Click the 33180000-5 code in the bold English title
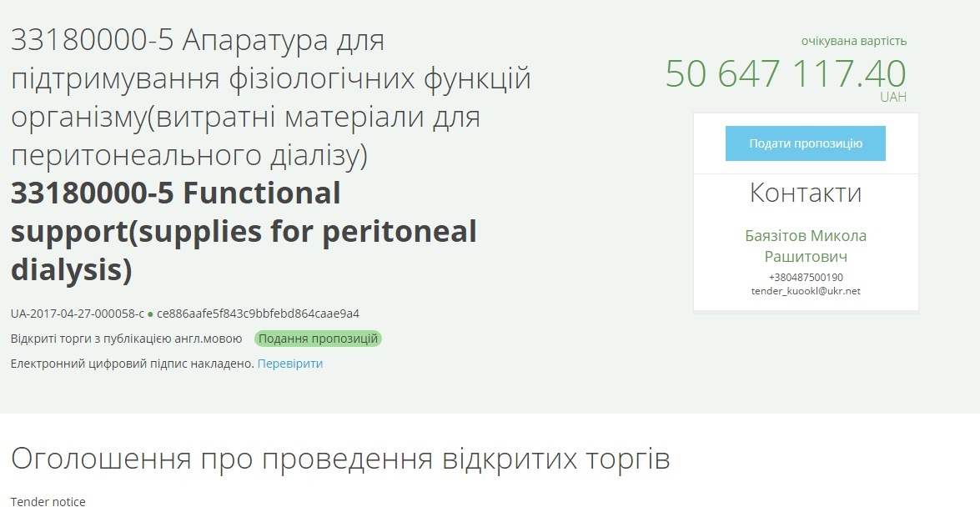The image size is (980, 507). 92,193
